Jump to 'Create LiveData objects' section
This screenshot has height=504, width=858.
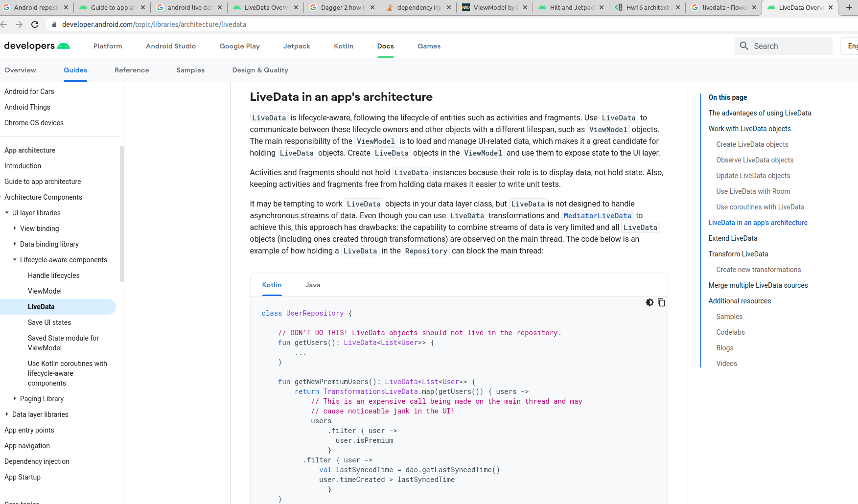(x=752, y=144)
